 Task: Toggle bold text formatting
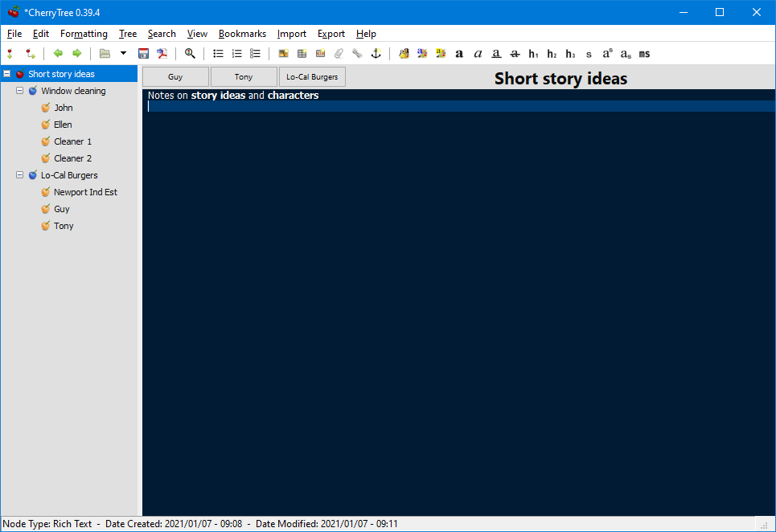pos(459,53)
